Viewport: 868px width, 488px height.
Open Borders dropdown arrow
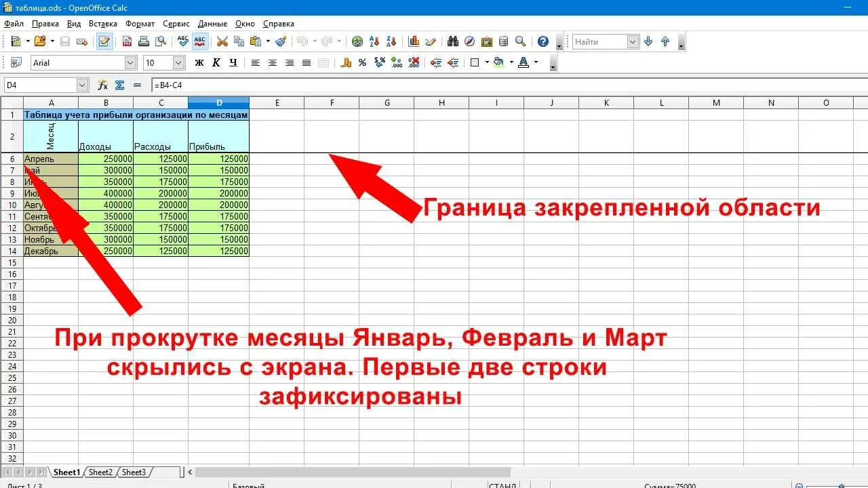487,62
